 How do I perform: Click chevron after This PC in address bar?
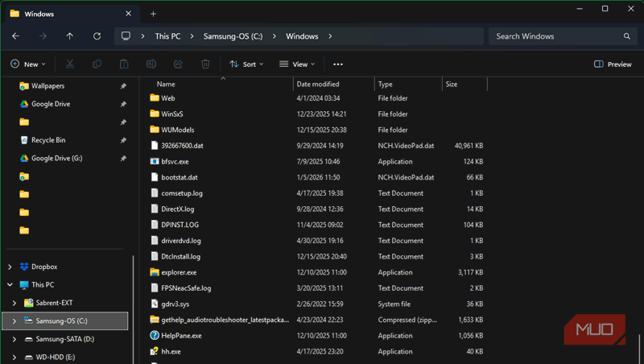click(x=192, y=36)
